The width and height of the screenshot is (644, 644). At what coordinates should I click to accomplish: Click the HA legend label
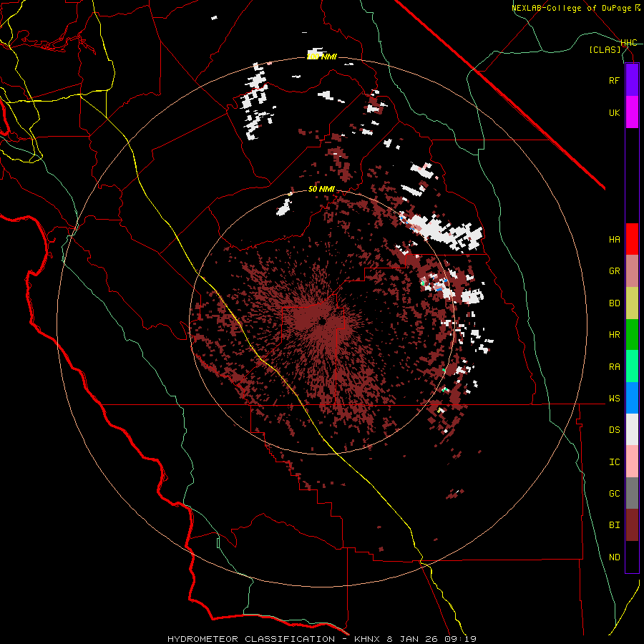[x=614, y=240]
